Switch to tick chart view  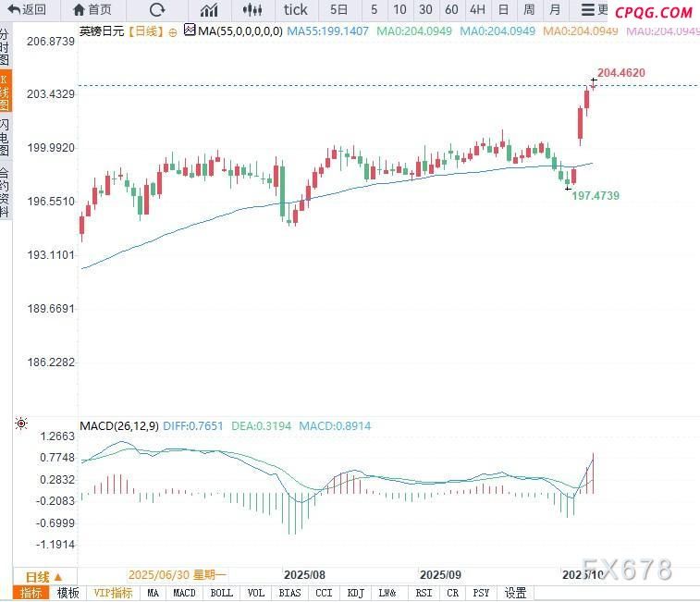click(x=296, y=10)
